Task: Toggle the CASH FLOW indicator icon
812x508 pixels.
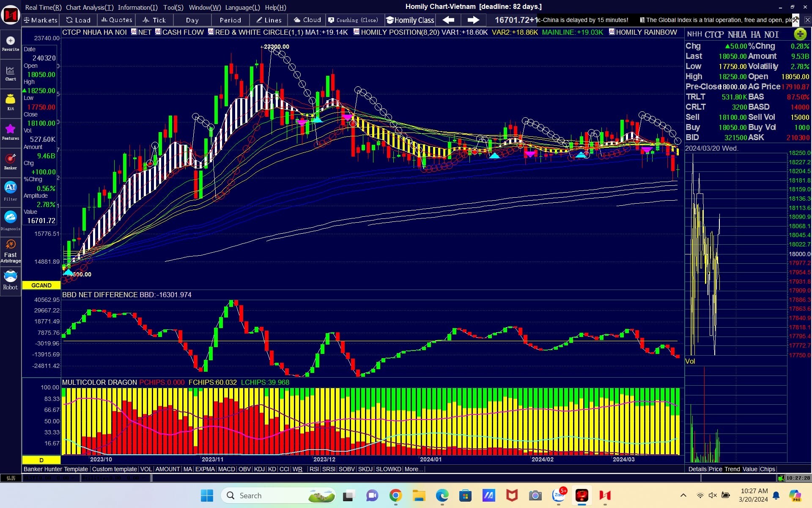Action: pyautogui.click(x=158, y=31)
